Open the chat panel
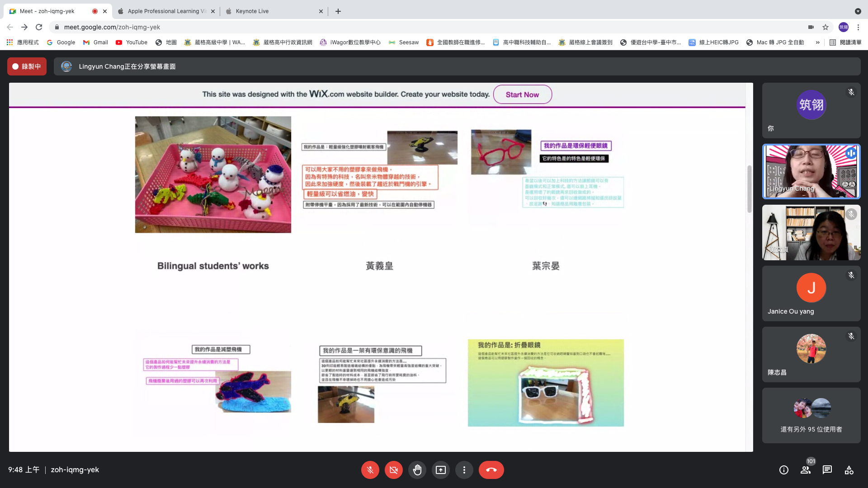This screenshot has width=868, height=488. (827, 470)
